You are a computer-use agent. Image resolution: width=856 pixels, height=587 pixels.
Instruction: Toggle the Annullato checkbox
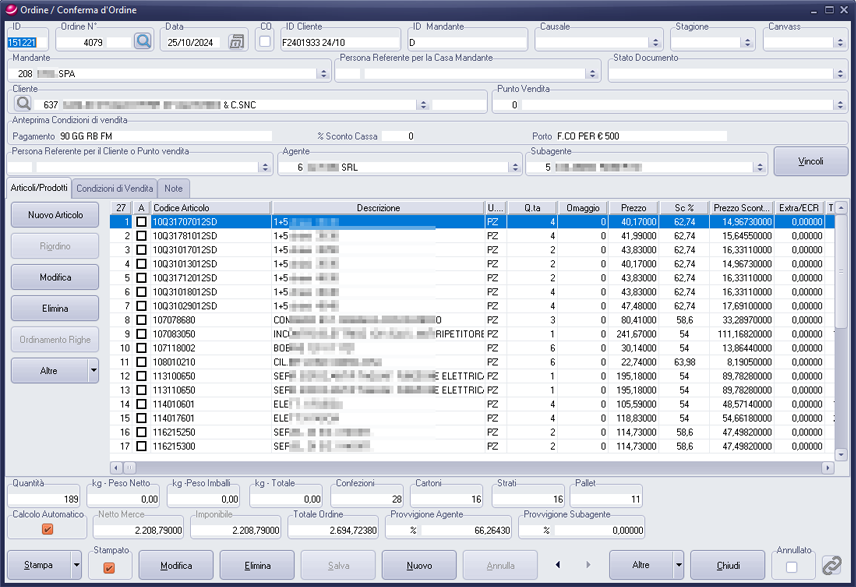(792, 567)
